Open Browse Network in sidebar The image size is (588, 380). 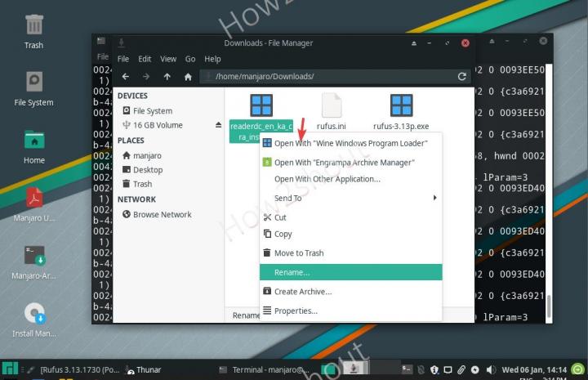click(162, 214)
